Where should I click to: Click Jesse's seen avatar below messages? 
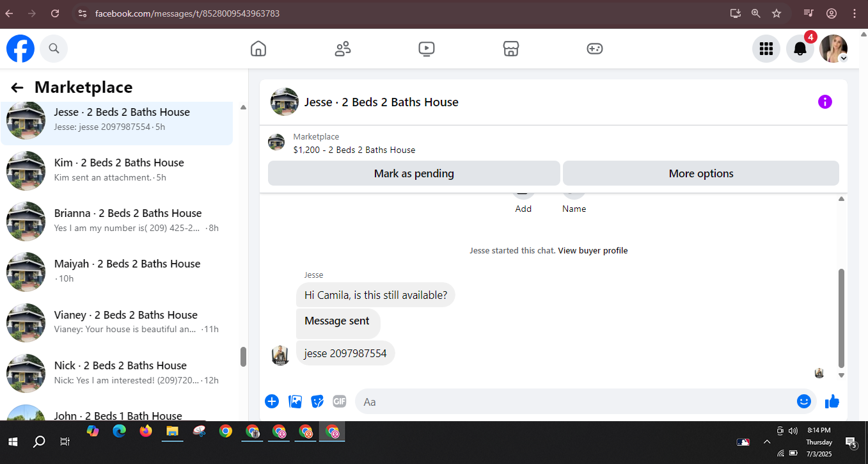coord(819,373)
